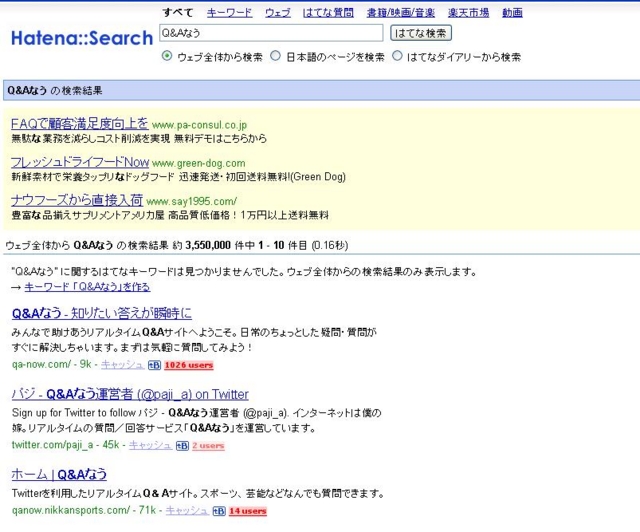Click the B! bookmark icon for qa-now.com
Viewport: 640px width, 532px height.
tap(154, 365)
